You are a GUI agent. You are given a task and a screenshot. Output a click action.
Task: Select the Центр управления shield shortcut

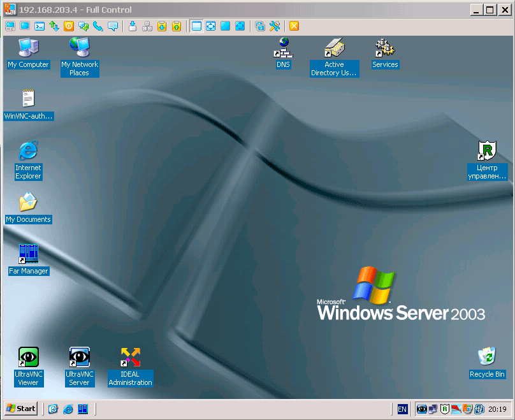(487, 161)
